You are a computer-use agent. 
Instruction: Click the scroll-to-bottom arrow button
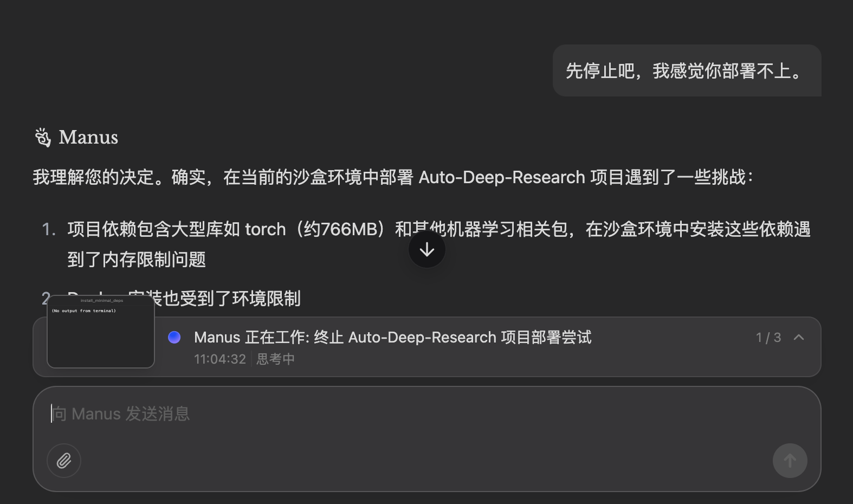point(427,249)
